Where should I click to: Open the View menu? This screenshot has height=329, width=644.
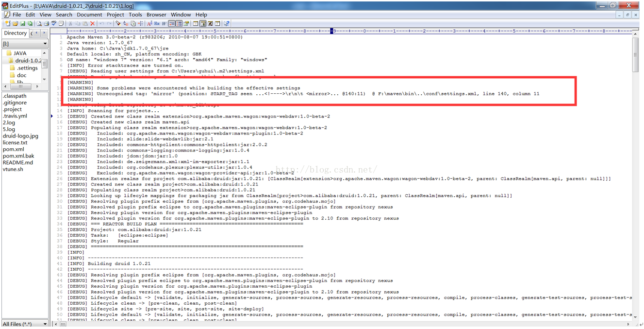[45, 15]
